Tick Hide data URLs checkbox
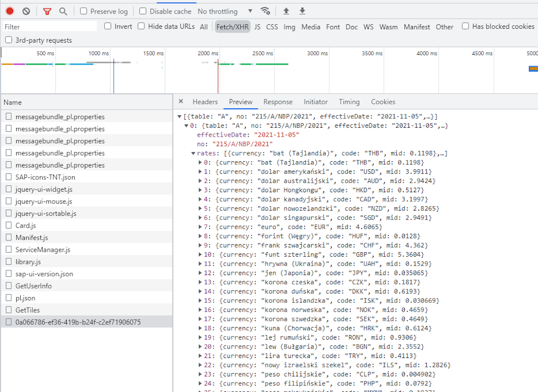 pyautogui.click(x=141, y=26)
